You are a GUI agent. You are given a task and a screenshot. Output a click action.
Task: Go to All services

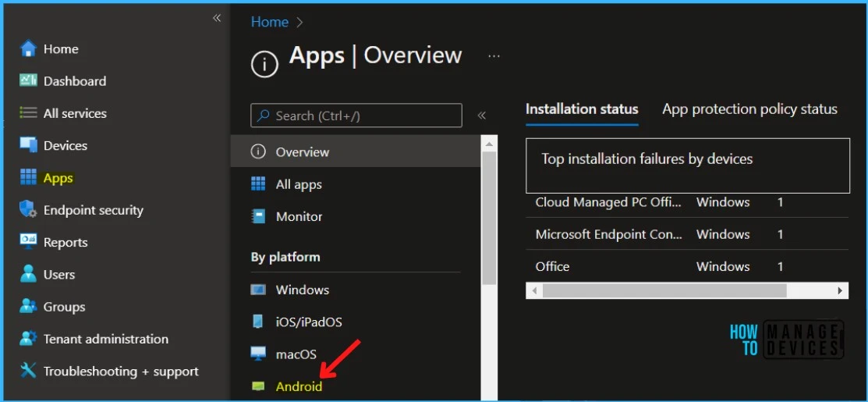pyautogui.click(x=76, y=113)
